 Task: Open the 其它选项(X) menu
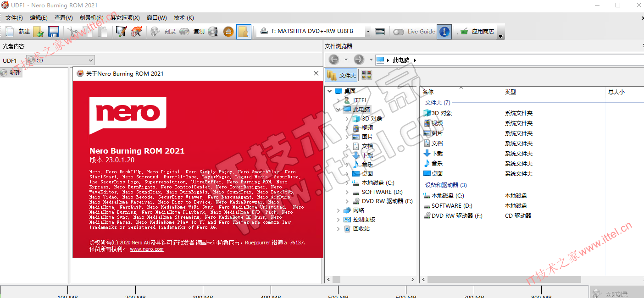(125, 18)
